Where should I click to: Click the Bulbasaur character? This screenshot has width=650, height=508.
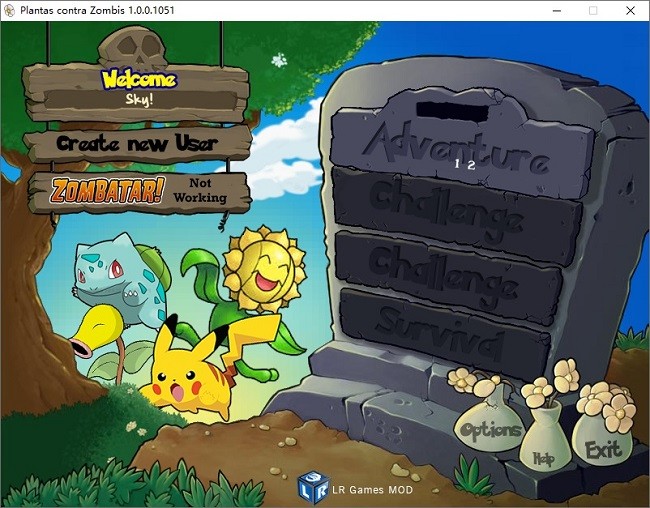(x=121, y=279)
